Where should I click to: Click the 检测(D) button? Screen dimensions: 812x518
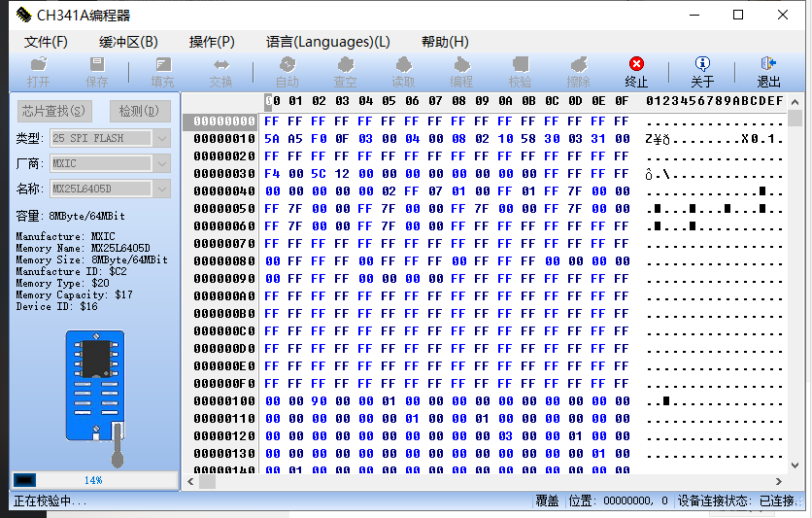(140, 111)
